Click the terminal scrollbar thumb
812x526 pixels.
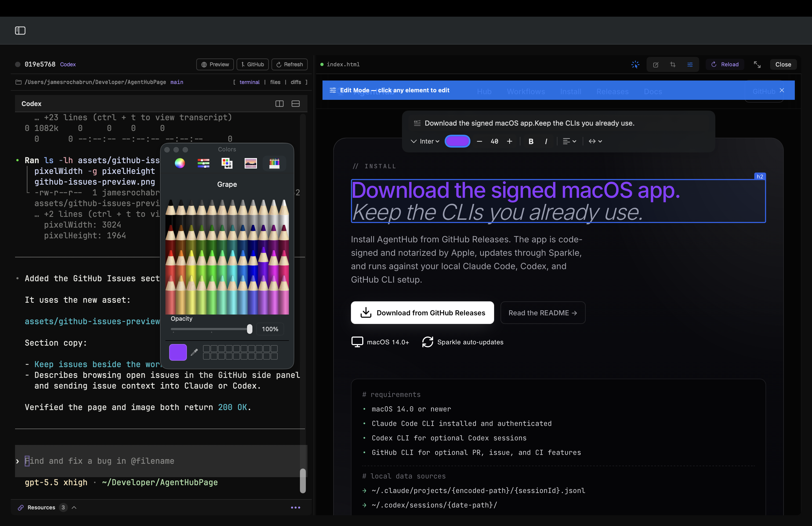(303, 481)
